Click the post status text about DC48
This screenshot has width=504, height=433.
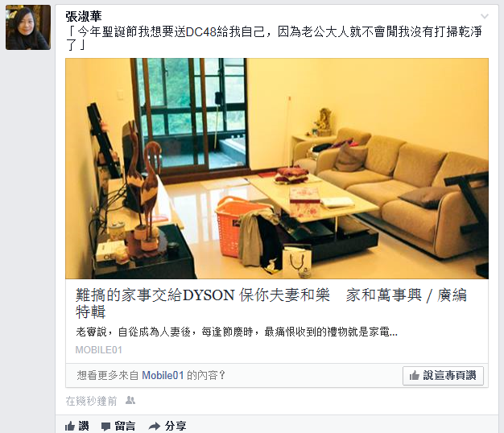pyautogui.click(x=274, y=38)
